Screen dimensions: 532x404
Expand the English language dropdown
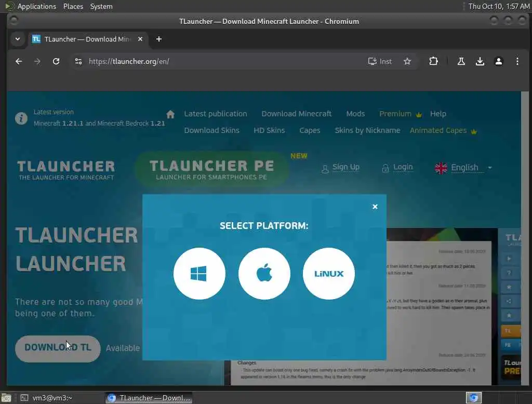coord(463,168)
